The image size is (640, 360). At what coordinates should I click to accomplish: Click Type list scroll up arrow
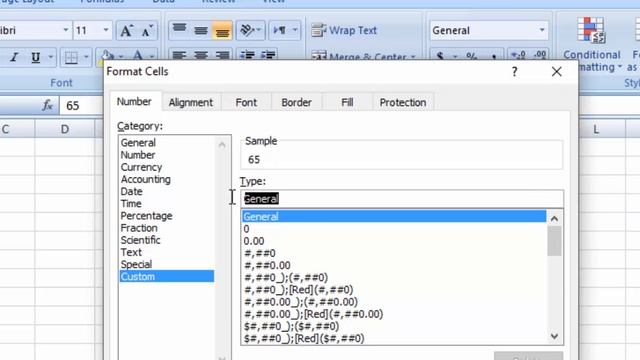coord(554,219)
